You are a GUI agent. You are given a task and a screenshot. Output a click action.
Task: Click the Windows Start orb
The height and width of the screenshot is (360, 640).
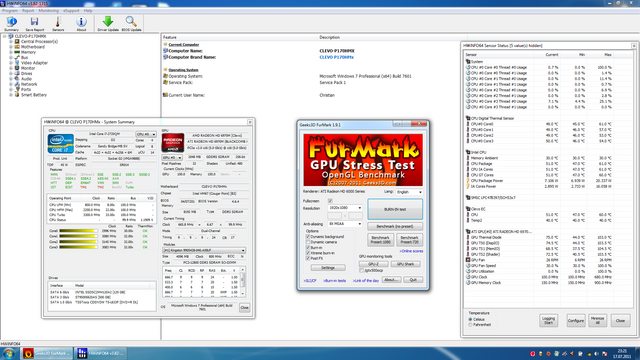tap(8, 353)
